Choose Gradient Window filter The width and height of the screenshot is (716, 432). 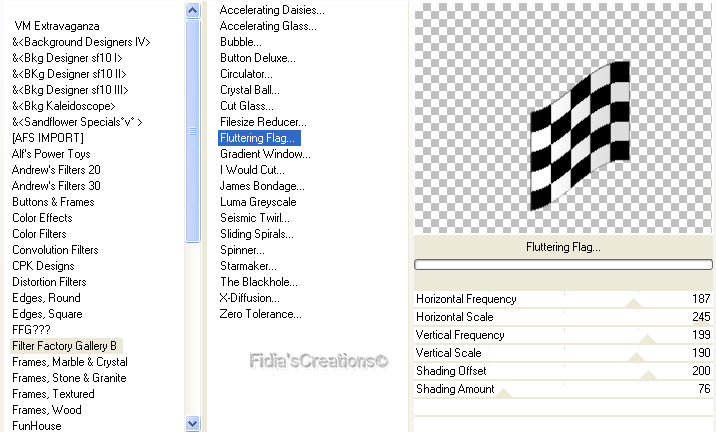(265, 154)
